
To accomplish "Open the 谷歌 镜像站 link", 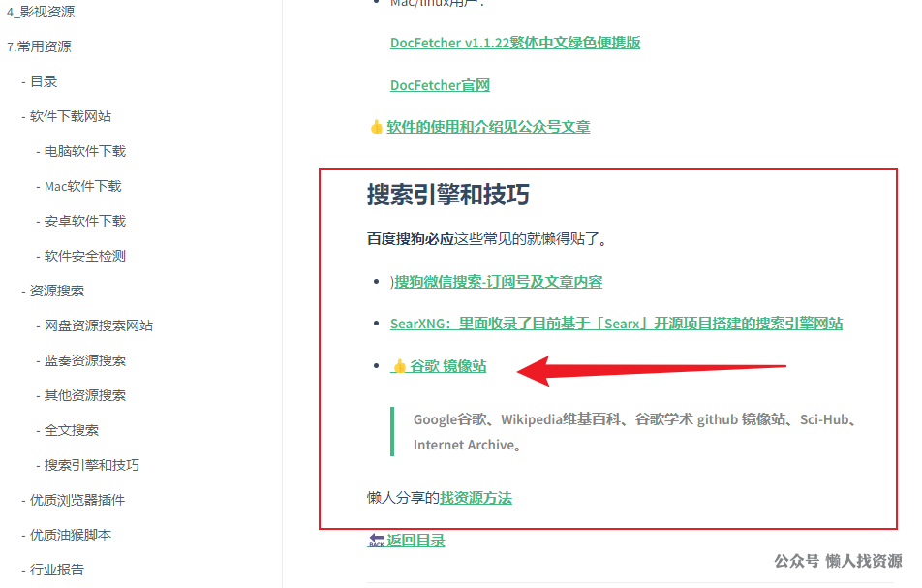I will click(447, 366).
